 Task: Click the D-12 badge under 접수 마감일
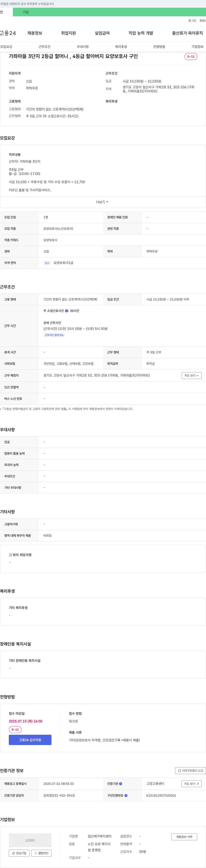[x=15, y=730]
